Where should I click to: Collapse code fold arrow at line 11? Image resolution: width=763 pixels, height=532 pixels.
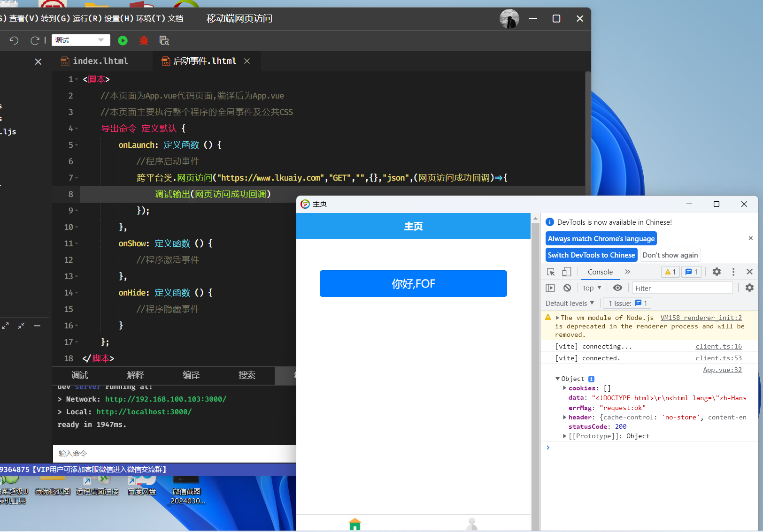point(77,243)
